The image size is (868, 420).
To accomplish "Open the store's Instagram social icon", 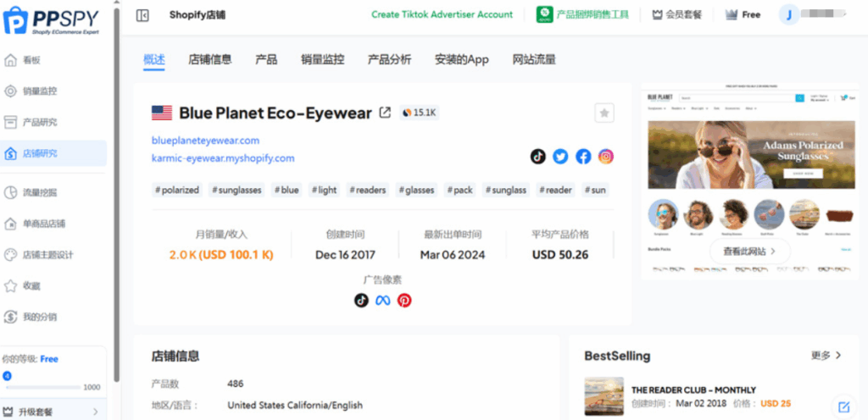I will [606, 157].
